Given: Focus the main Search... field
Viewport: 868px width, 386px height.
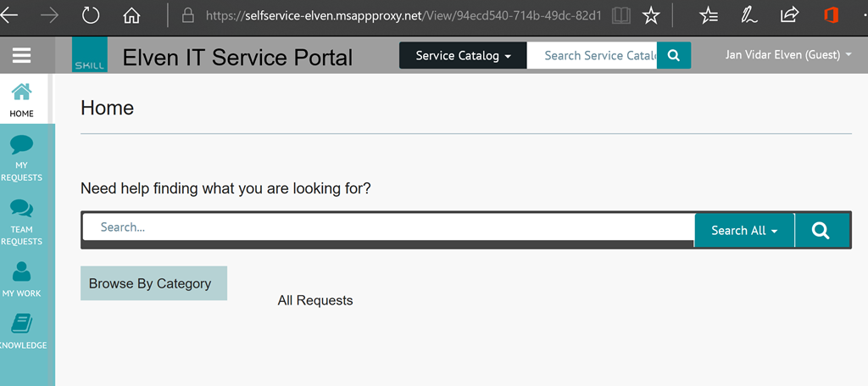Looking at the screenshot, I should pyautogui.click(x=388, y=227).
